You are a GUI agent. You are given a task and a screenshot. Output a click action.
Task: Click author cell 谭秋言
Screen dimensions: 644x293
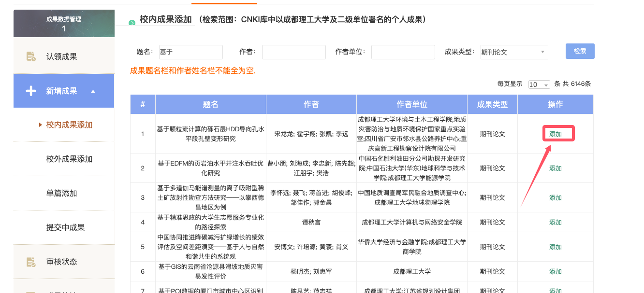[x=311, y=223]
